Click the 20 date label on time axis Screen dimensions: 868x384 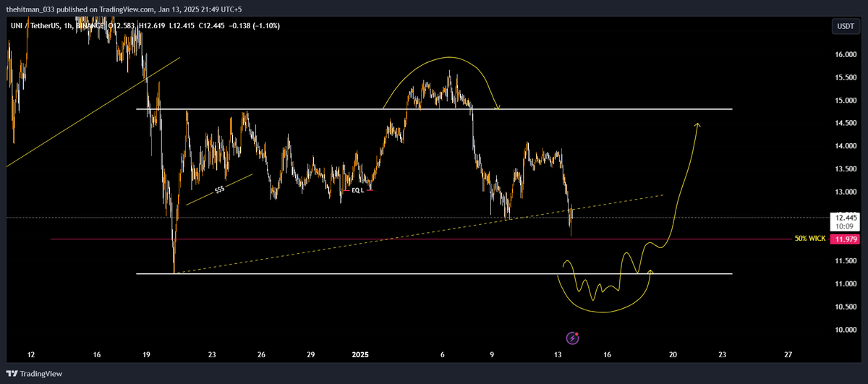[673, 355]
